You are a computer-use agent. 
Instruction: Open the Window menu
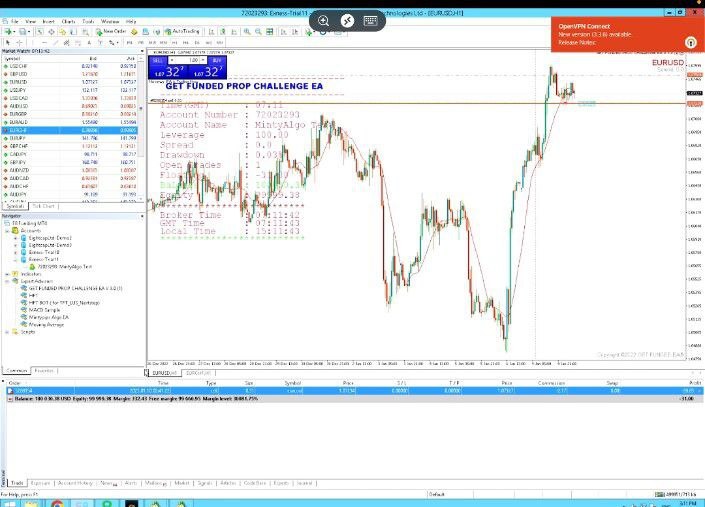tap(110, 21)
